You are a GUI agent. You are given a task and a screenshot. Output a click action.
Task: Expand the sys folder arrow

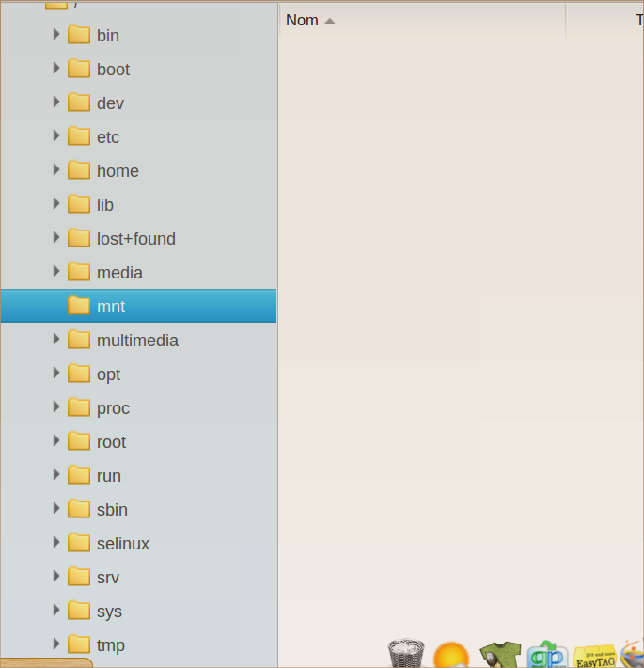[55, 610]
